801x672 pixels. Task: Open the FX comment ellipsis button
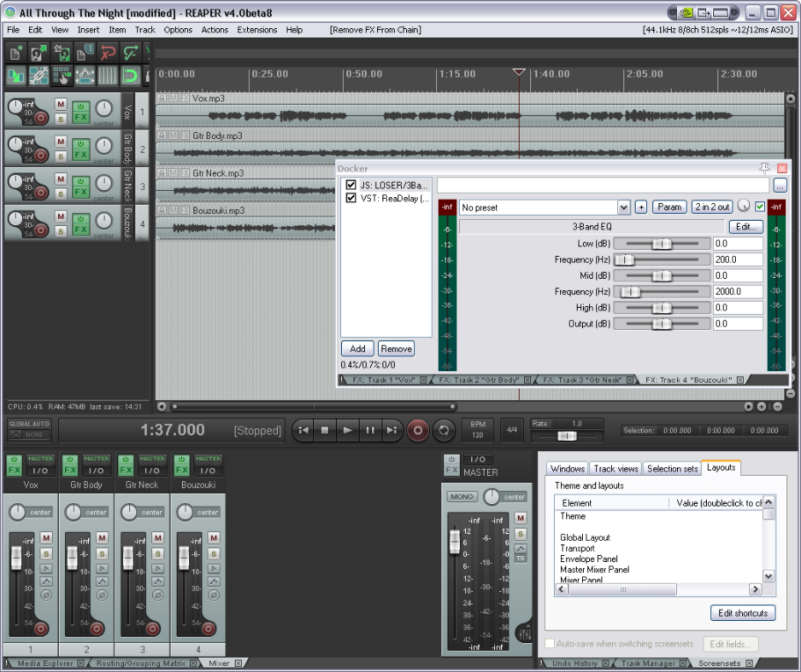point(780,186)
